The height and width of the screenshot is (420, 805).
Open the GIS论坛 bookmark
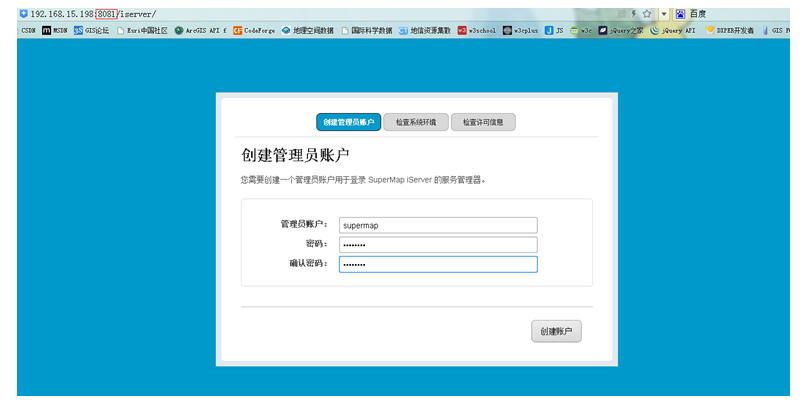[91, 30]
